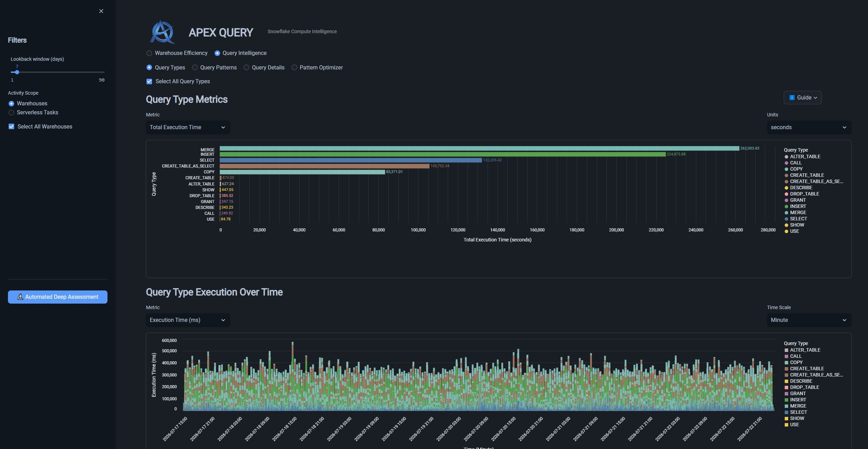
Task: Expand the Guide dropdown
Action: pyautogui.click(x=803, y=98)
